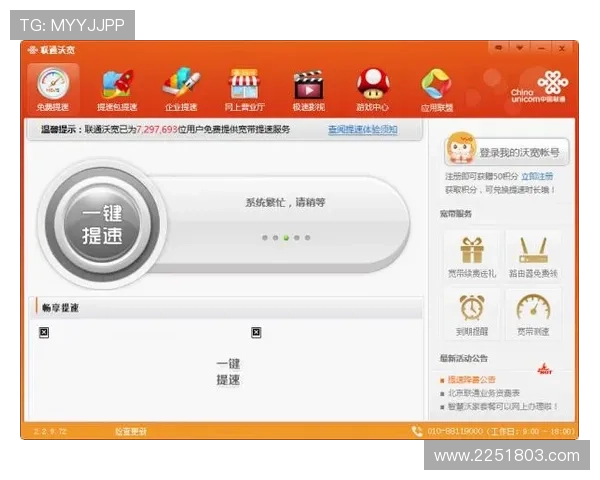Open the 到期提醒 alarm clock icon
The height and width of the screenshot is (480, 600).
(472, 314)
